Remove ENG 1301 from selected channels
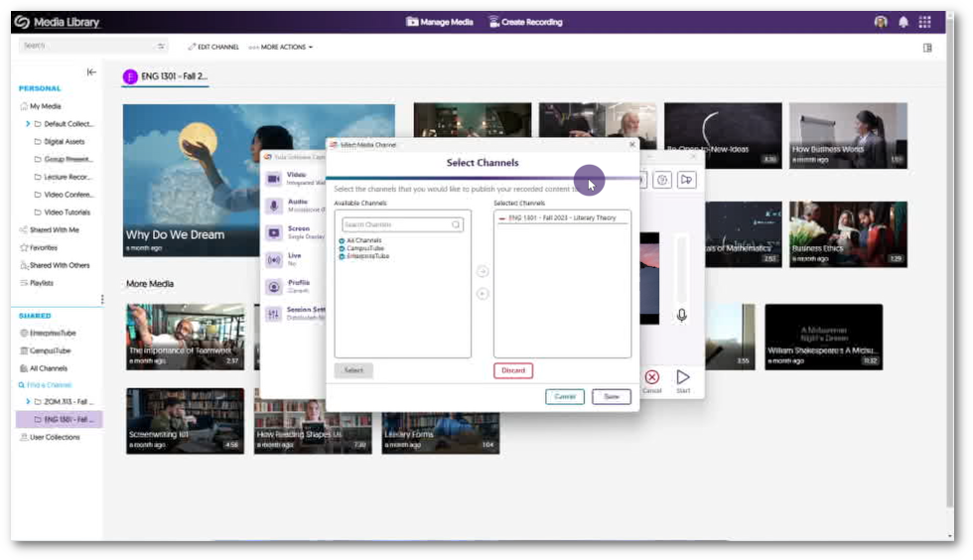 (x=502, y=218)
